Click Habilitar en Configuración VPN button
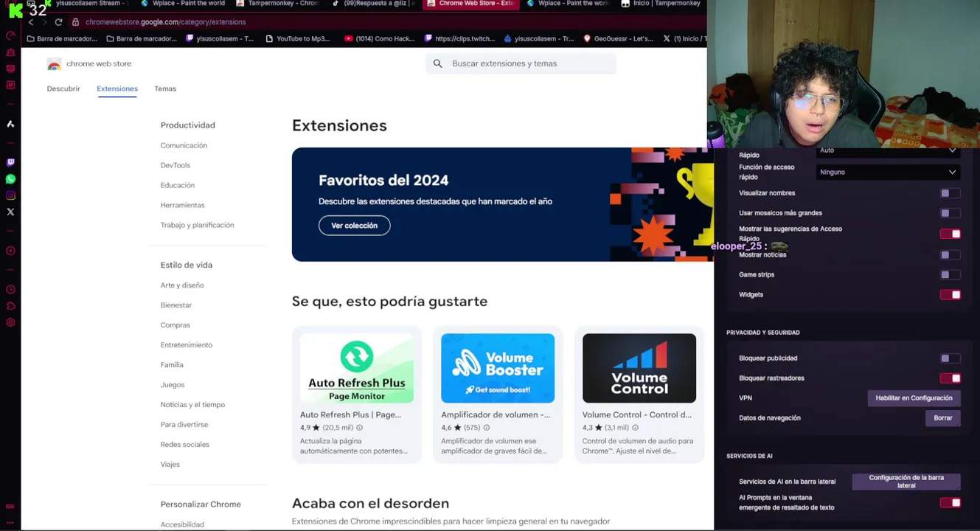The height and width of the screenshot is (531, 980). pyautogui.click(x=914, y=398)
